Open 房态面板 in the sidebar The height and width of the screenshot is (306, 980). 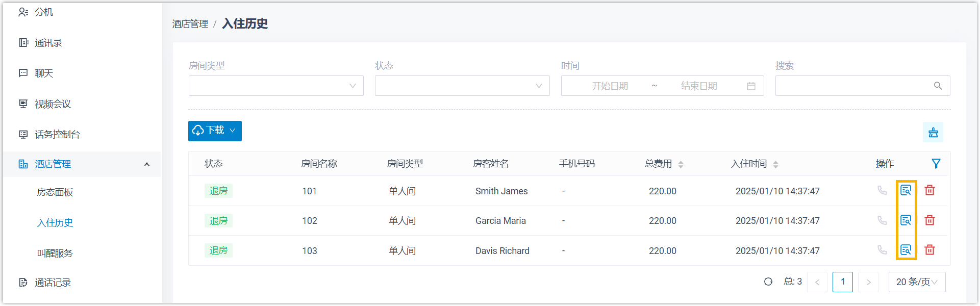coord(55,192)
